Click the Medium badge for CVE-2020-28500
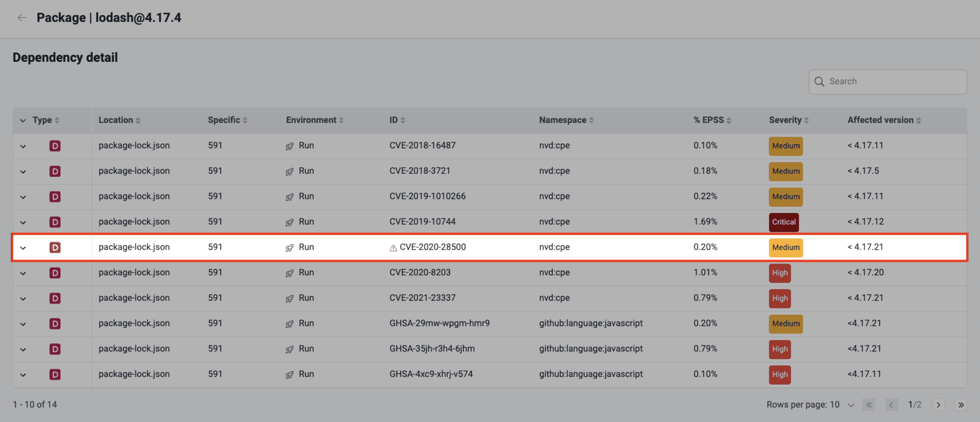This screenshot has height=422, width=980. click(x=786, y=248)
